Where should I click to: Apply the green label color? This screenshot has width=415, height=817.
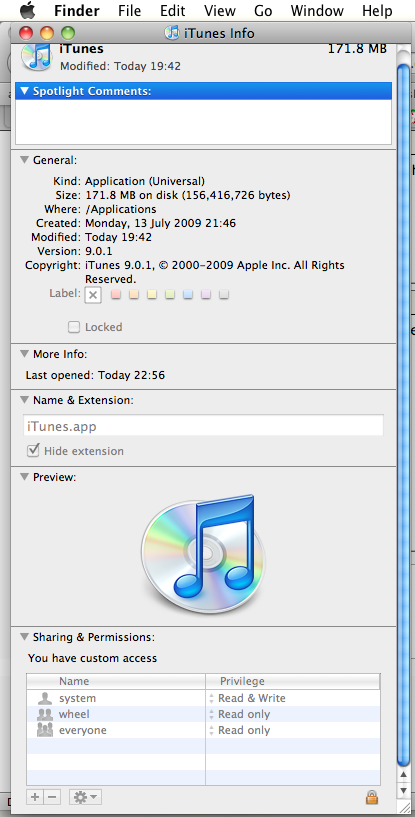pyautogui.click(x=169, y=295)
